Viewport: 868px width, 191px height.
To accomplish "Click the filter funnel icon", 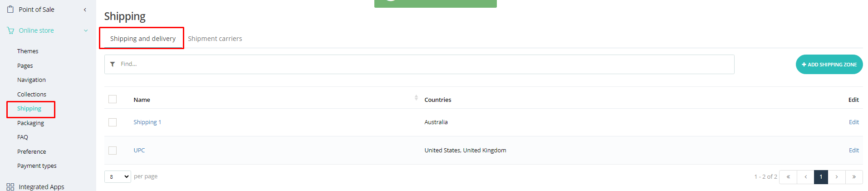I will [113, 64].
